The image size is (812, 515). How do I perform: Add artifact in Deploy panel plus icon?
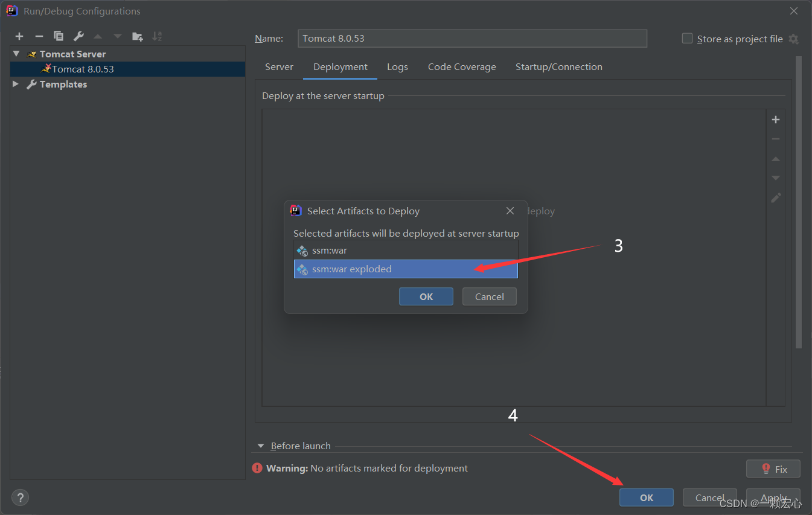pos(776,120)
